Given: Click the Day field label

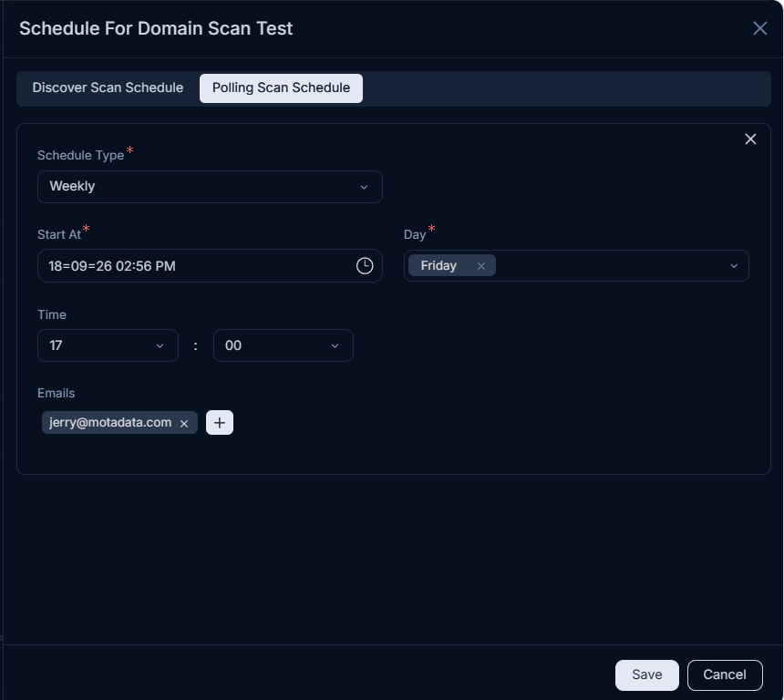Looking at the screenshot, I should coord(415,234).
